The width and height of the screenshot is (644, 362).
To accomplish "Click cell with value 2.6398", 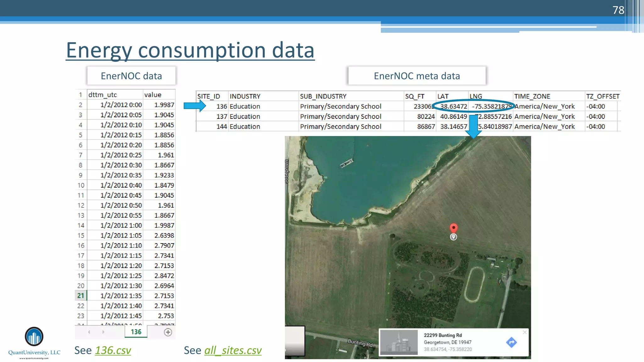I will [159, 235].
